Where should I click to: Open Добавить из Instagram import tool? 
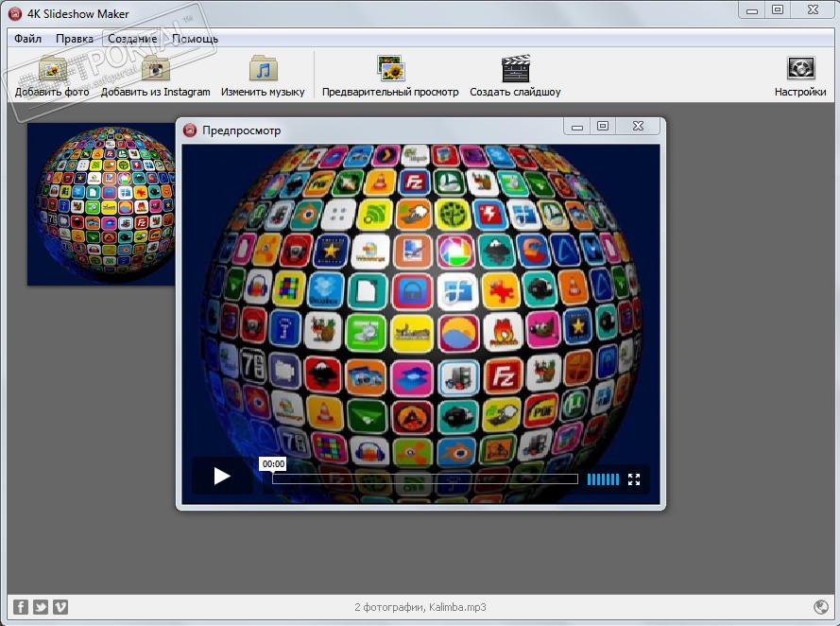156,70
